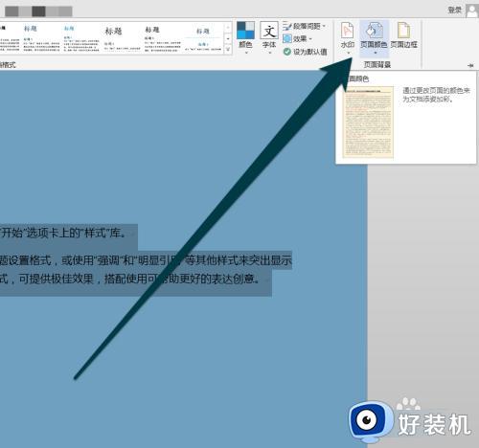Open the theme Fonts (字体) icon
Image resolution: width=479 pixels, height=448 pixels.
[269, 31]
